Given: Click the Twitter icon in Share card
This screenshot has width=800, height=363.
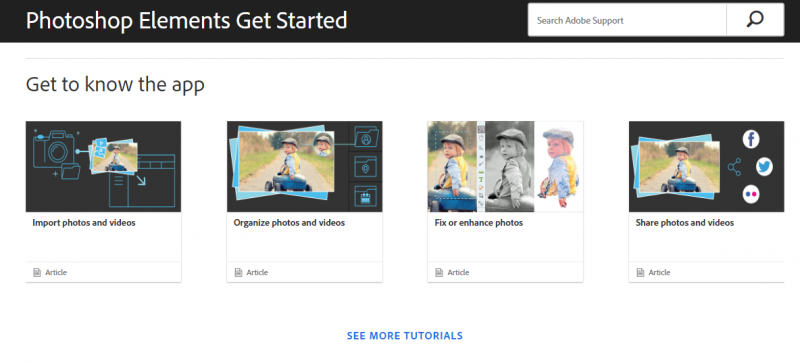Looking at the screenshot, I should click(764, 167).
